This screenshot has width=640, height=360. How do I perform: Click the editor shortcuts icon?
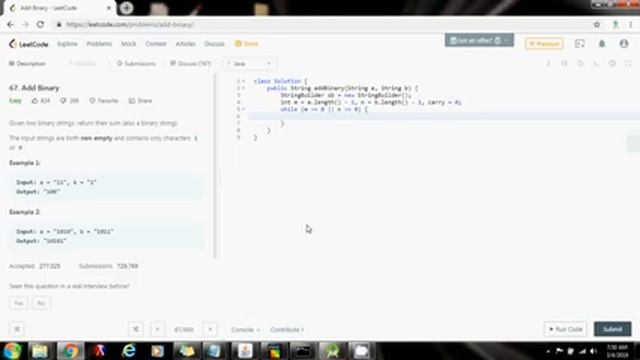click(596, 64)
